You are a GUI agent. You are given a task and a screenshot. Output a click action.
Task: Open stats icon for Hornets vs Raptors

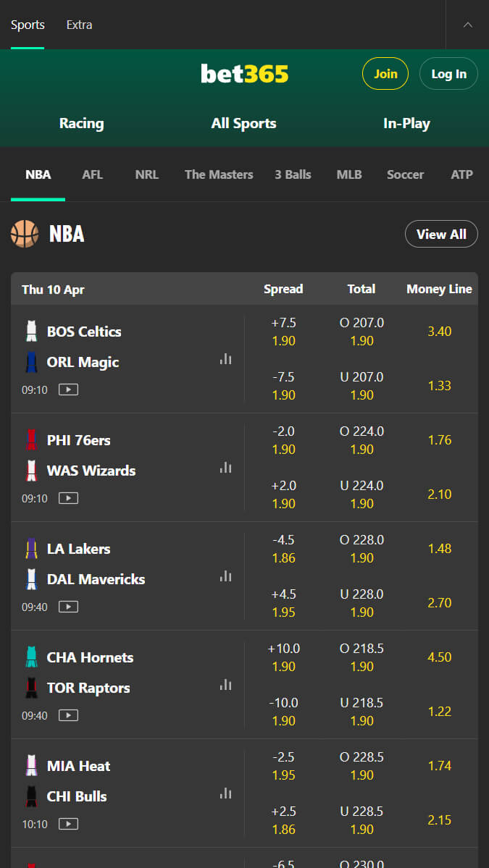225,685
